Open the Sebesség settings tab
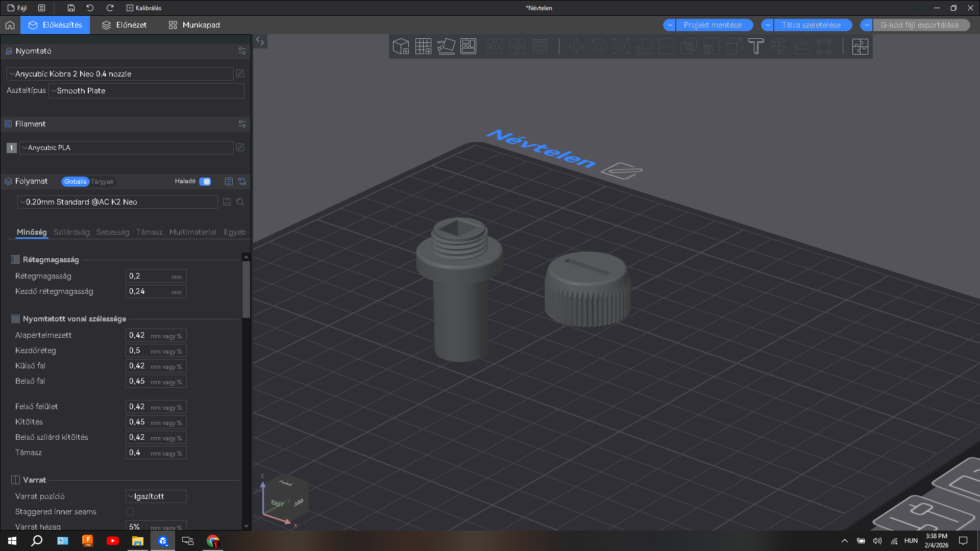Image resolution: width=980 pixels, height=551 pixels. [x=113, y=232]
